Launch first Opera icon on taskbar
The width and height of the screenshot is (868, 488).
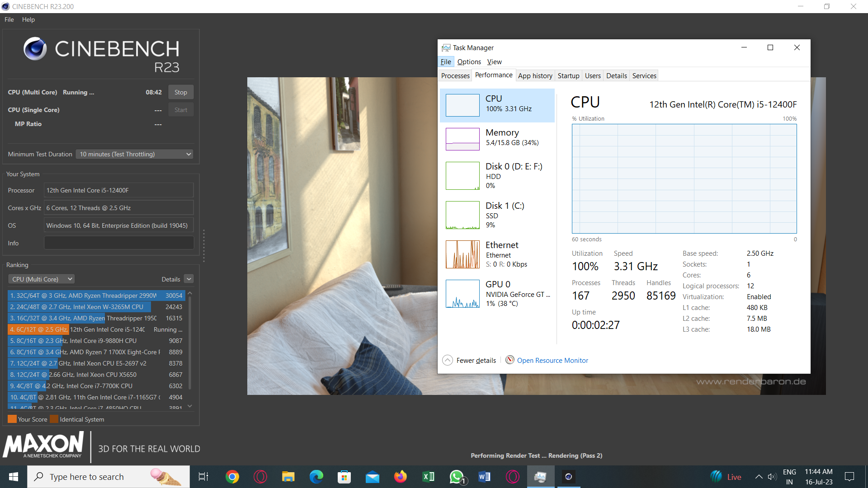pos(260,477)
